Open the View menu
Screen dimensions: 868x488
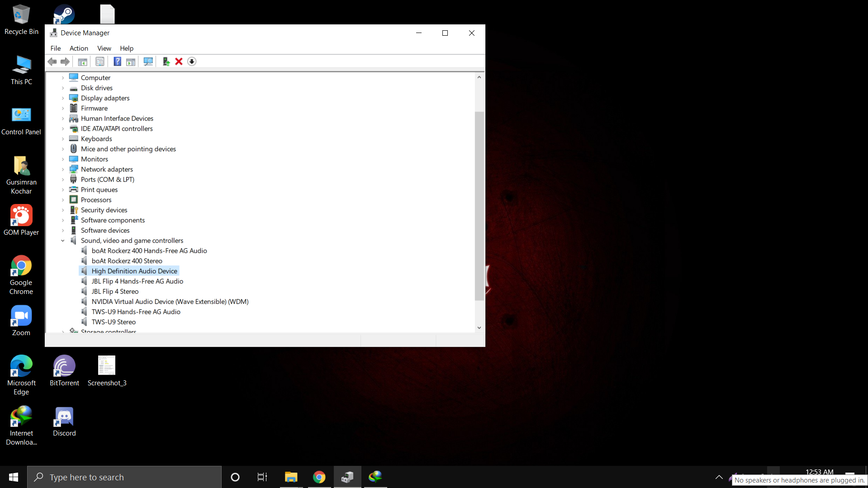(x=104, y=48)
